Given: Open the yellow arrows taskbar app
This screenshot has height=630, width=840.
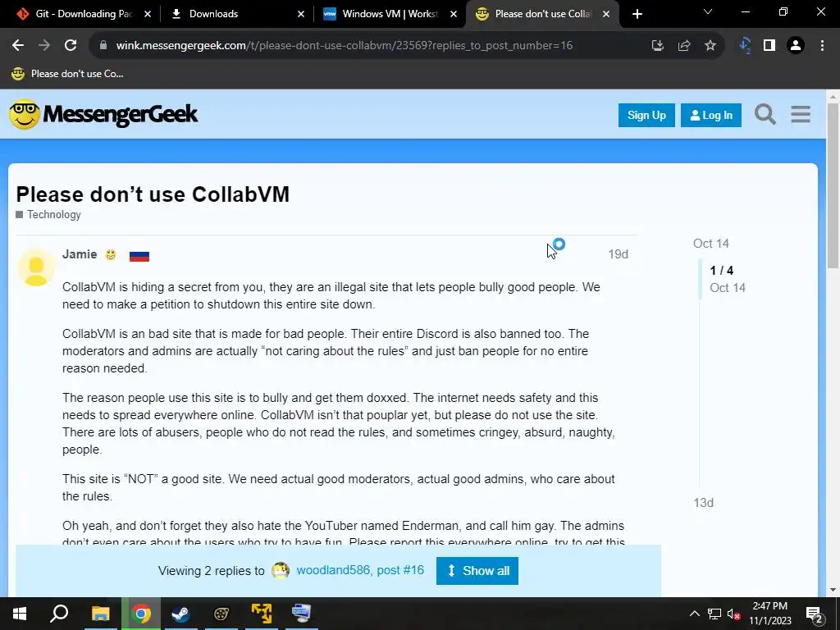Looking at the screenshot, I should point(262,614).
